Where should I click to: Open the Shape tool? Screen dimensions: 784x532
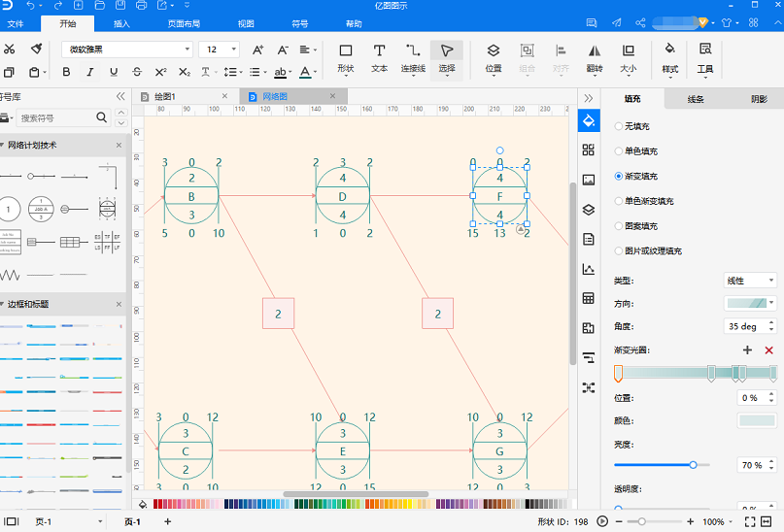pos(346,59)
